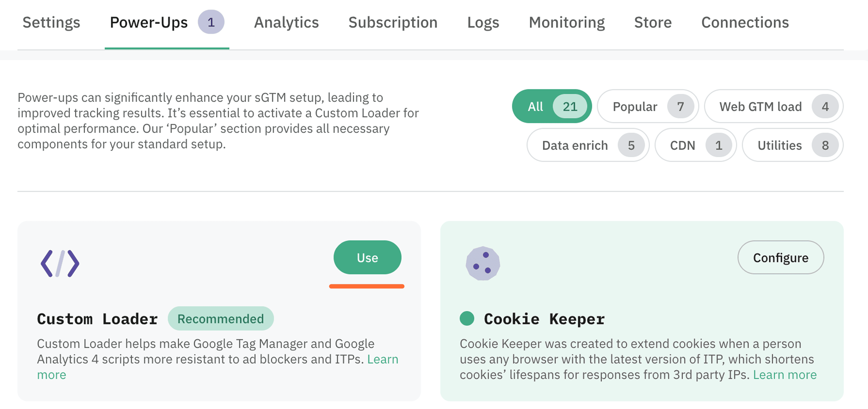Filter by Web GTM load category
This screenshot has height=409, width=868.
tap(773, 106)
